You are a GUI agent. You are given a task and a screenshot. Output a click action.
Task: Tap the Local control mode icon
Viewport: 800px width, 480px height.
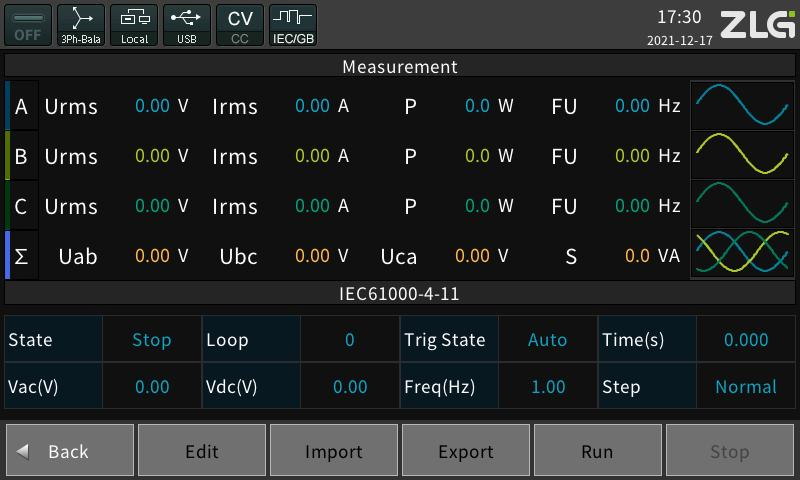pyautogui.click(x=134, y=24)
